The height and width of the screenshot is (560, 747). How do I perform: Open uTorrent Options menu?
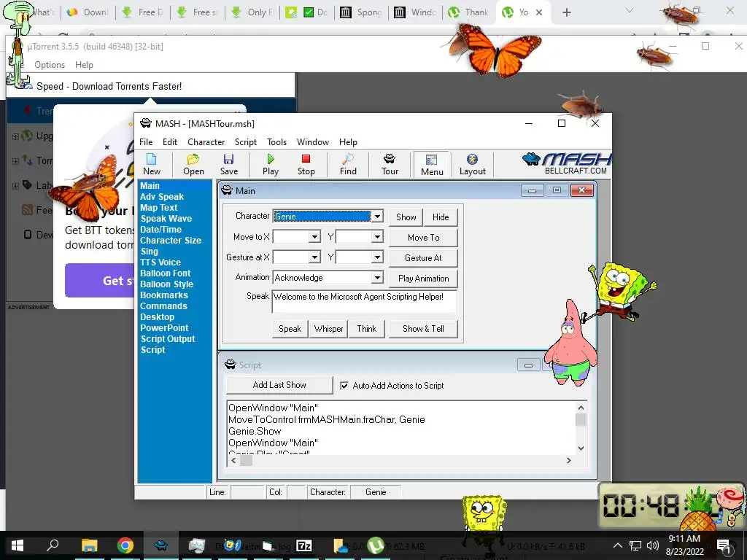50,65
